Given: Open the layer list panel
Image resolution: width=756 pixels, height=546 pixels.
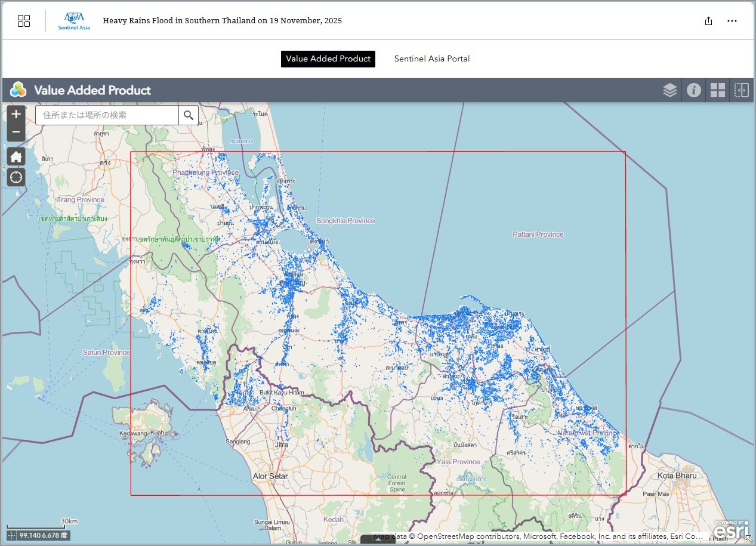Looking at the screenshot, I should click(669, 90).
